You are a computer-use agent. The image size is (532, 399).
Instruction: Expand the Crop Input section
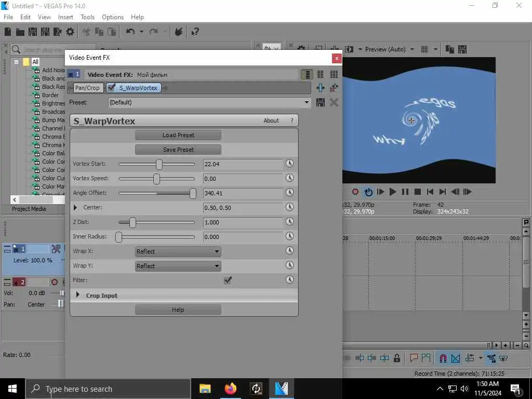click(77, 295)
